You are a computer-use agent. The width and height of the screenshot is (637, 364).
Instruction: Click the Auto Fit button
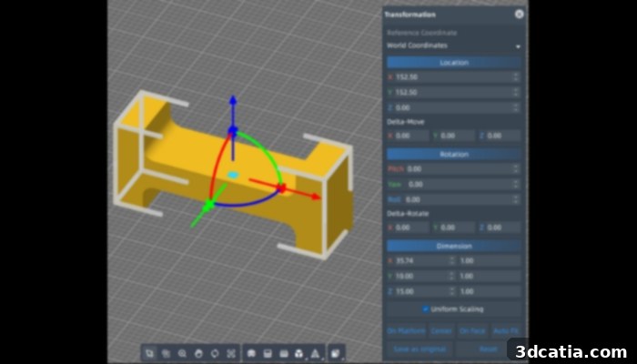[506, 331]
